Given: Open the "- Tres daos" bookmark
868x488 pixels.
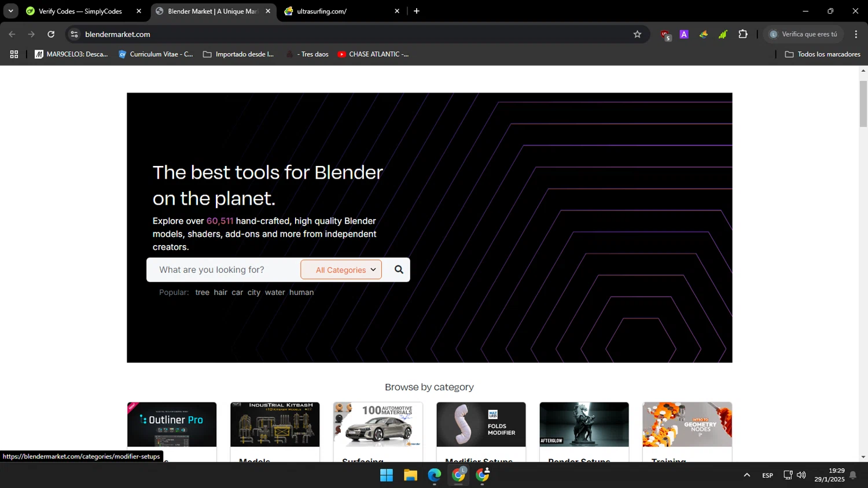Looking at the screenshot, I should click(307, 54).
